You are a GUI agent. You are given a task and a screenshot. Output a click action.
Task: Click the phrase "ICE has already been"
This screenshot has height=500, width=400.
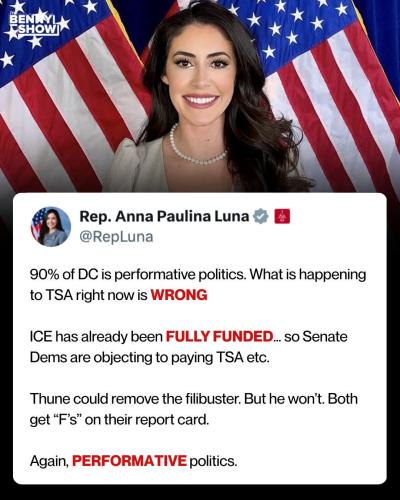pos(96,337)
